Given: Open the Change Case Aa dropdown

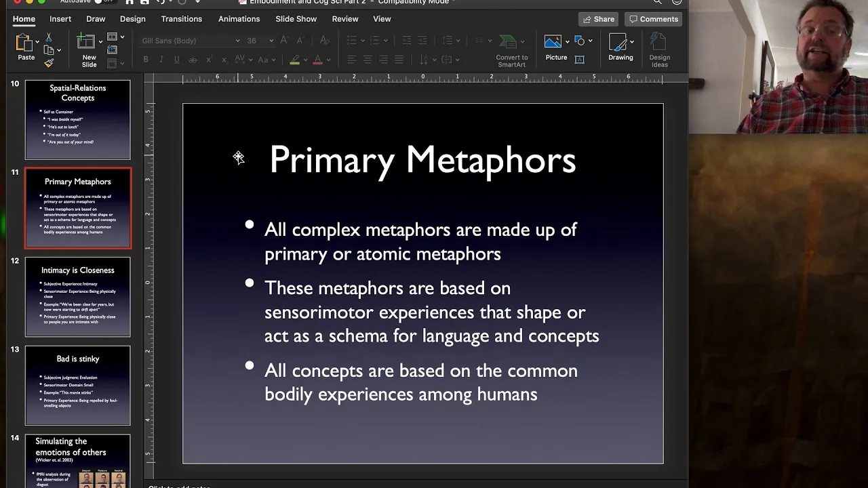Looking at the screenshot, I should click(273, 60).
